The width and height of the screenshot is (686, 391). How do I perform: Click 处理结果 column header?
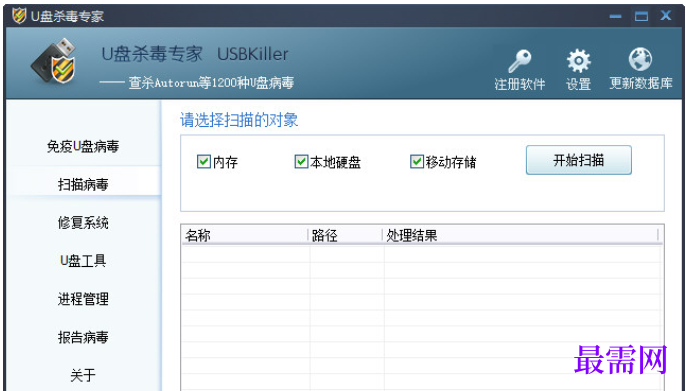tap(521, 236)
